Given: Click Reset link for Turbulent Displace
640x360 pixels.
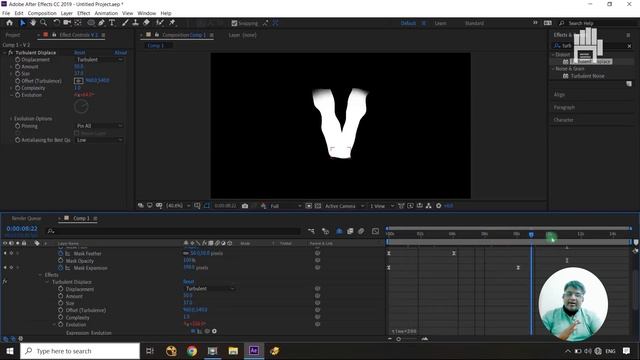Looking at the screenshot, I should pyautogui.click(x=80, y=53).
